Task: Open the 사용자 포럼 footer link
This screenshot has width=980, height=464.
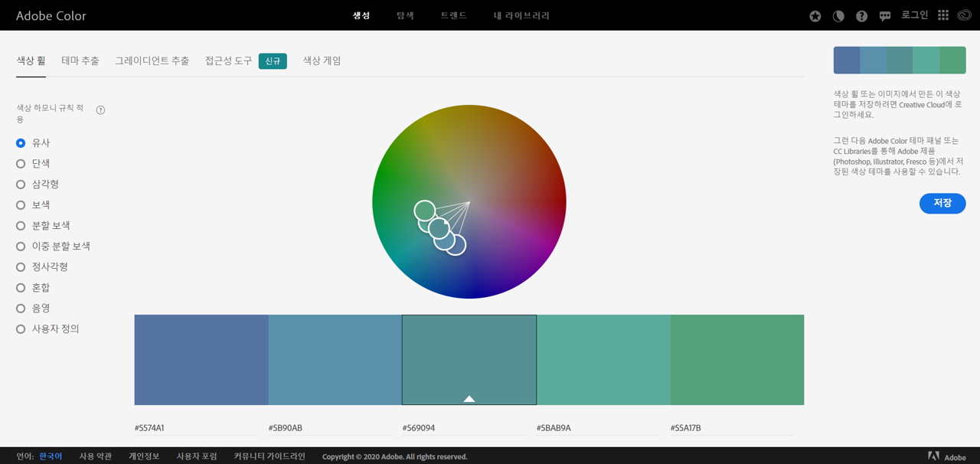Action: [197, 456]
